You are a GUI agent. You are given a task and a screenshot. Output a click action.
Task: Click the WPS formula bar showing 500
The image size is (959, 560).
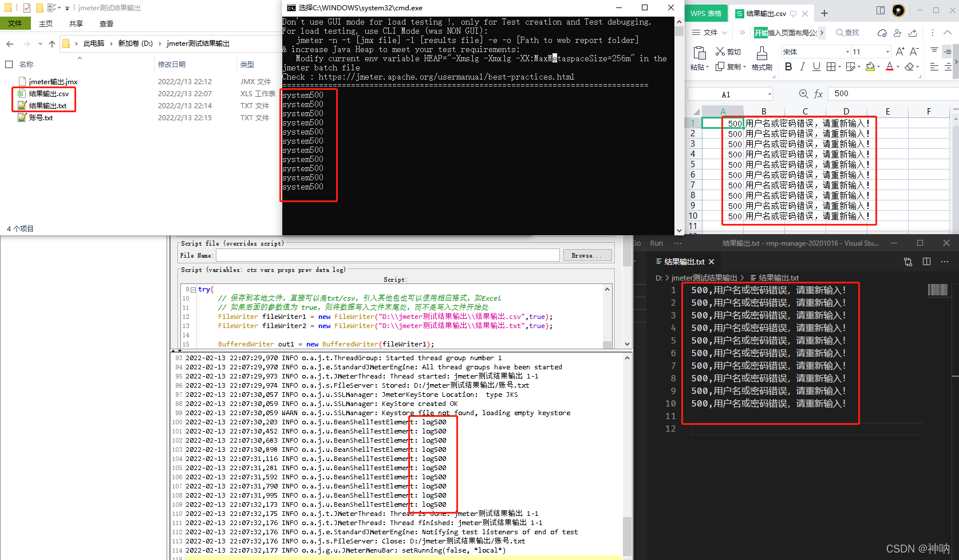[893, 94]
